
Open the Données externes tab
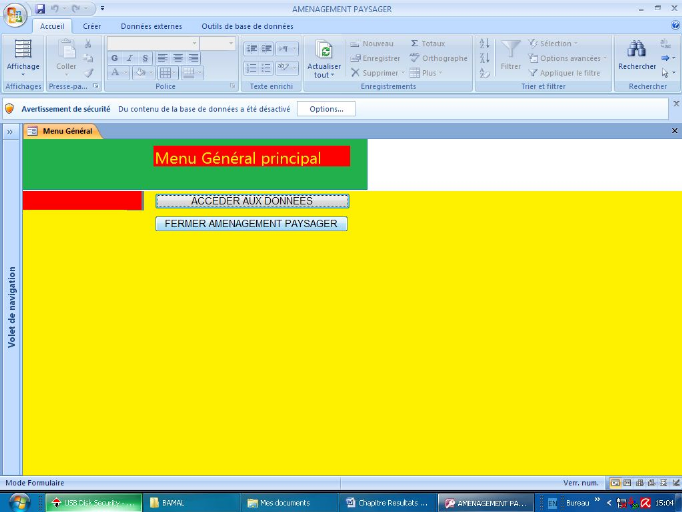151,26
